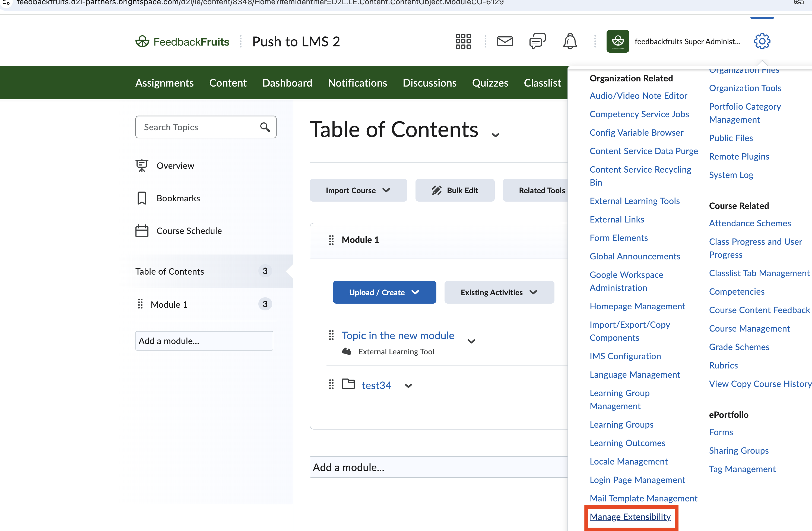Open Audio/Video Note Editor link
The image size is (812, 531).
pyautogui.click(x=638, y=96)
